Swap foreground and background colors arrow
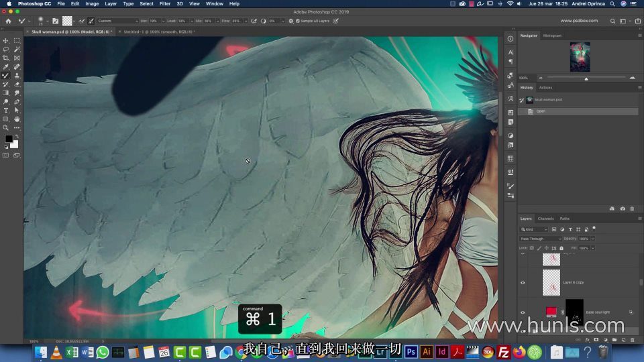 pos(17,136)
